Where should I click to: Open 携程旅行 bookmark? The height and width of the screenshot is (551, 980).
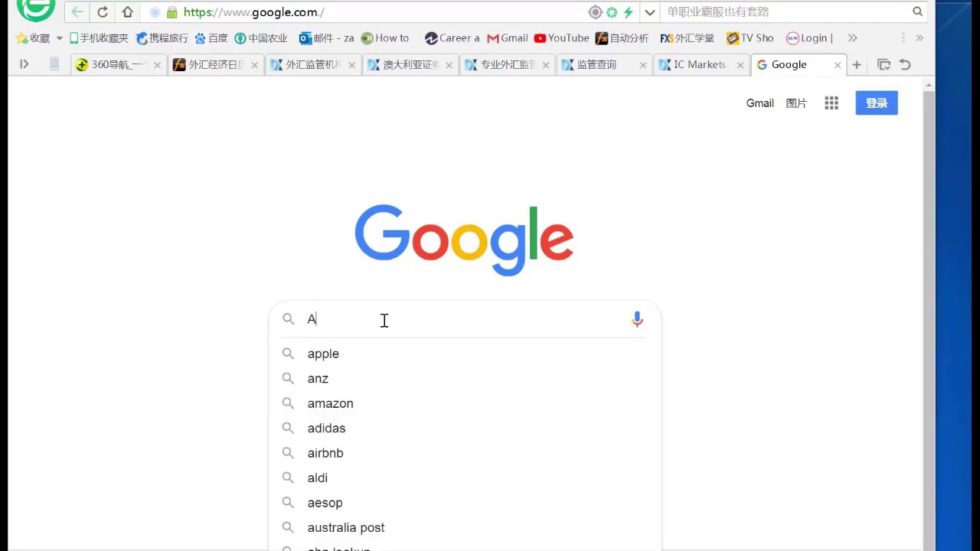pos(162,38)
